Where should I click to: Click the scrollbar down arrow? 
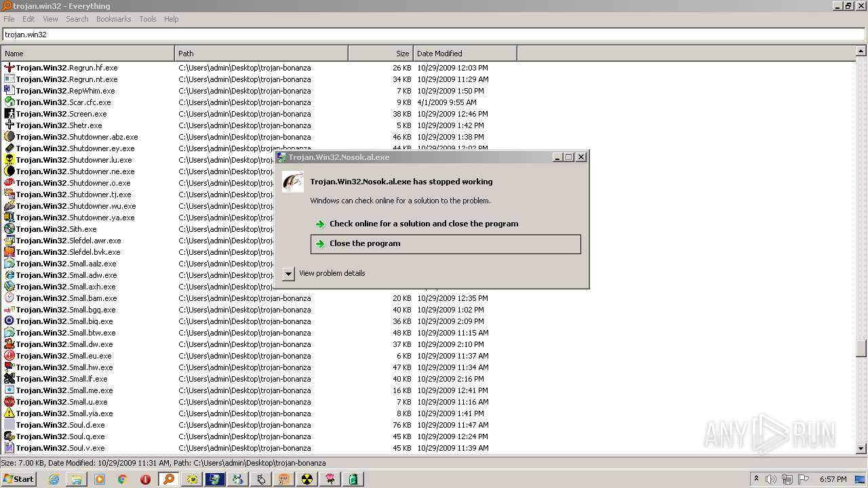pos(861,448)
